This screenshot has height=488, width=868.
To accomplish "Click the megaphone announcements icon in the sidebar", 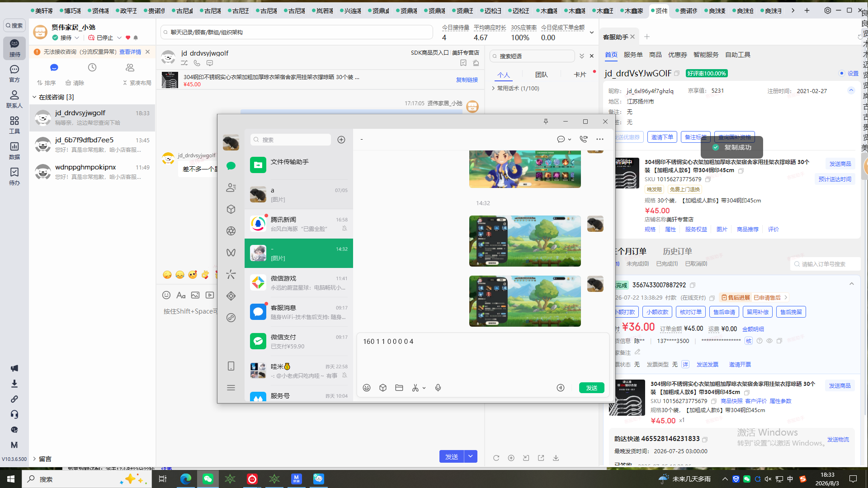I will tap(14, 368).
